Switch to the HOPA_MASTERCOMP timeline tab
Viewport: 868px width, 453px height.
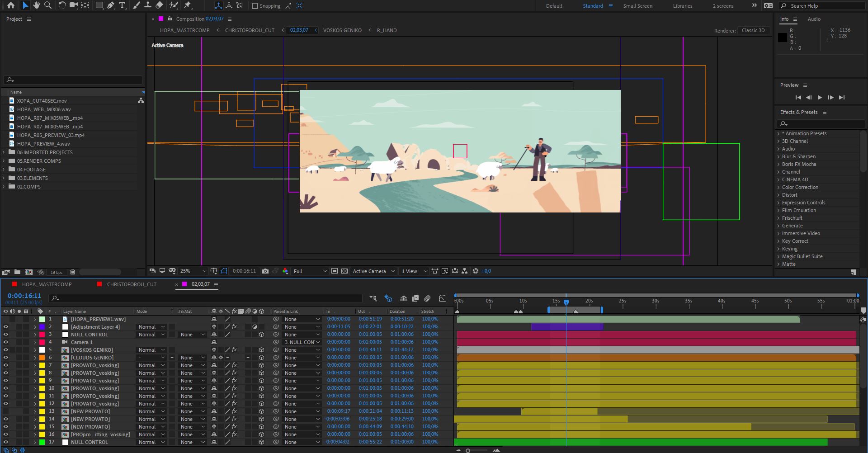(47, 284)
